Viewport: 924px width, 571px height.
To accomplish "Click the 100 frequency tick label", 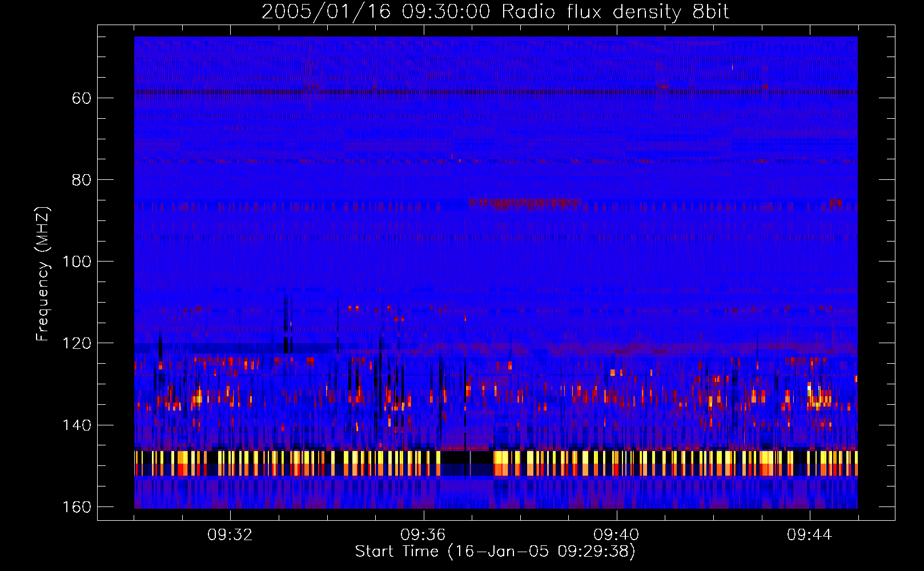I will (77, 262).
